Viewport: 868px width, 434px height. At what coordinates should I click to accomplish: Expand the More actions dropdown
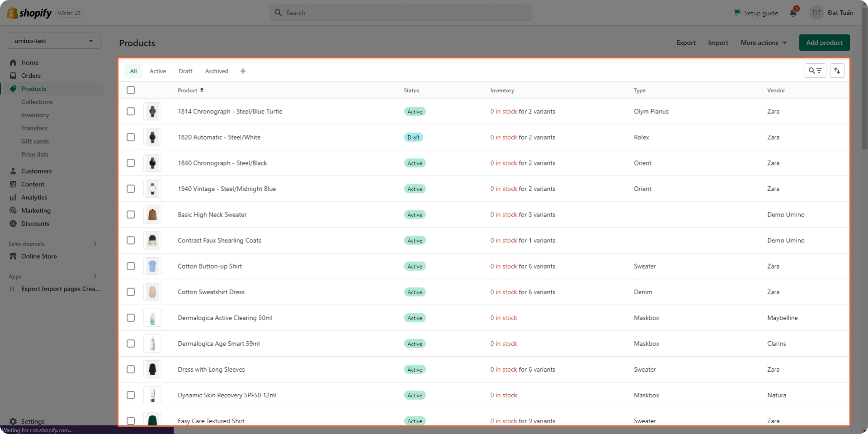point(763,42)
